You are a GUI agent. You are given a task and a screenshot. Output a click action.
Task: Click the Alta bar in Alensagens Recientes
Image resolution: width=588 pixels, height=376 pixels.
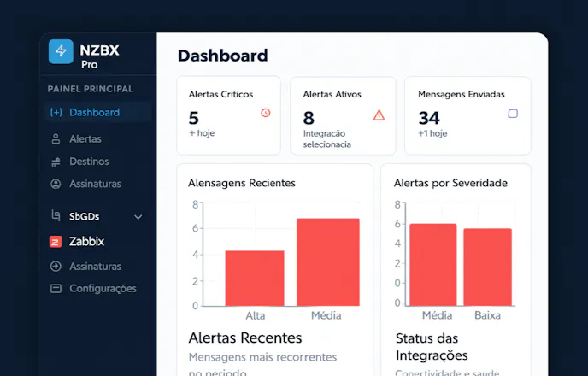coord(255,279)
